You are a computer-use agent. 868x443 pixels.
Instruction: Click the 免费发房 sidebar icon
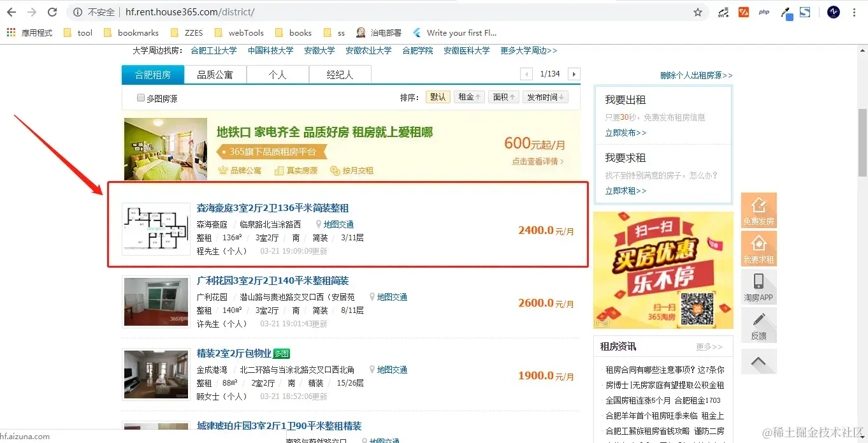pos(758,210)
